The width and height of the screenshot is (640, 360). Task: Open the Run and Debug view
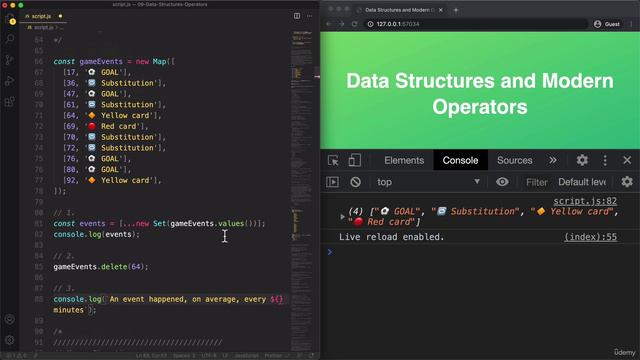tap(10, 80)
